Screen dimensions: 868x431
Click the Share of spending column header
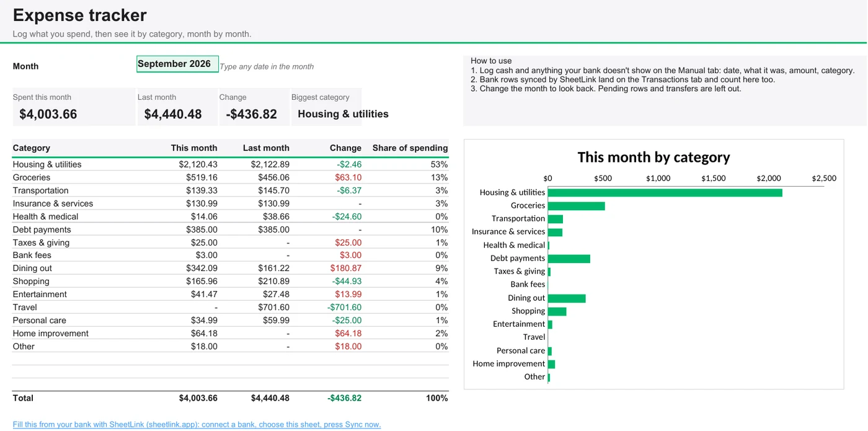(410, 148)
